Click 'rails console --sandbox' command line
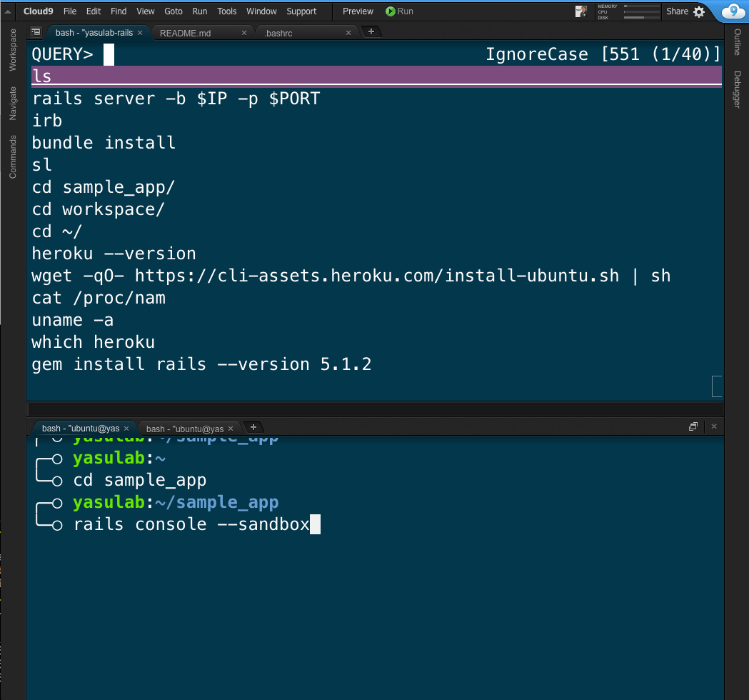The height and width of the screenshot is (700, 749). click(191, 524)
